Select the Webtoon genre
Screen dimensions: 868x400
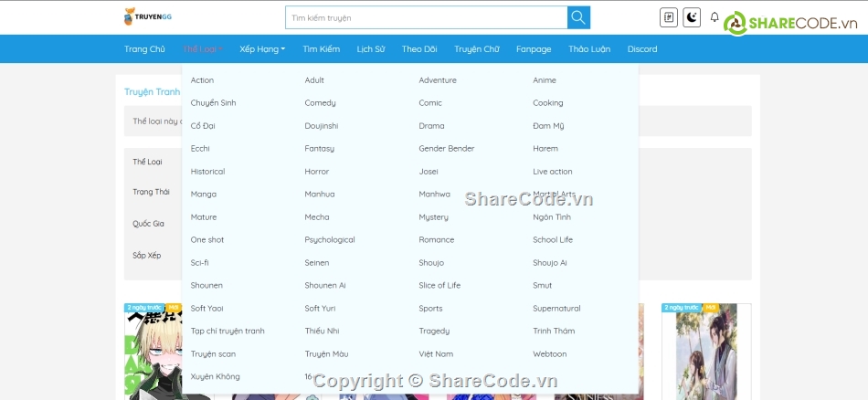[x=549, y=354]
